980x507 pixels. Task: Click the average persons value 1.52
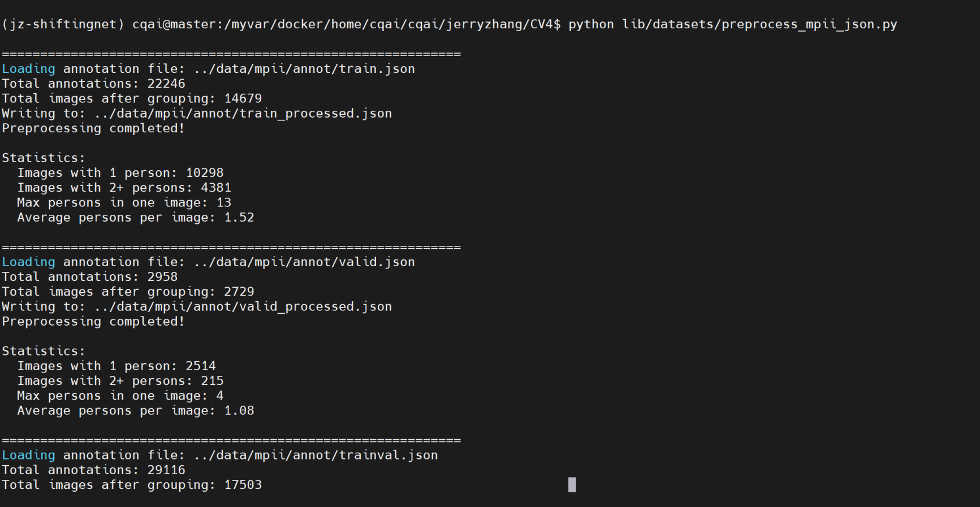[239, 218]
